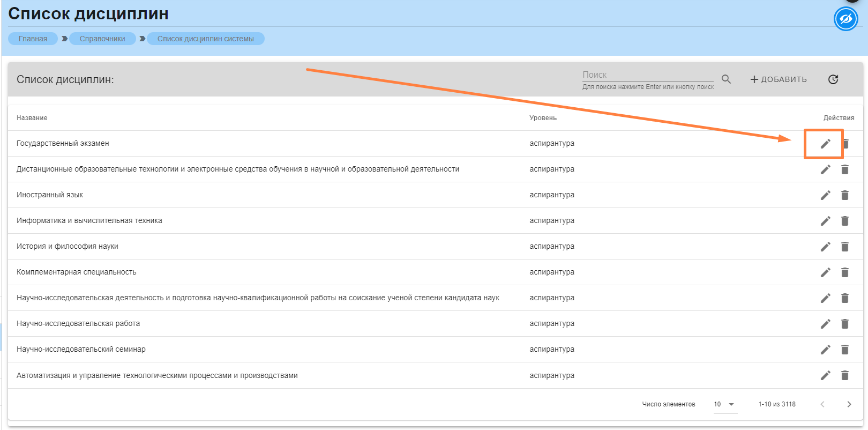Go to the next page of results
This screenshot has width=868, height=430.
[x=849, y=404]
